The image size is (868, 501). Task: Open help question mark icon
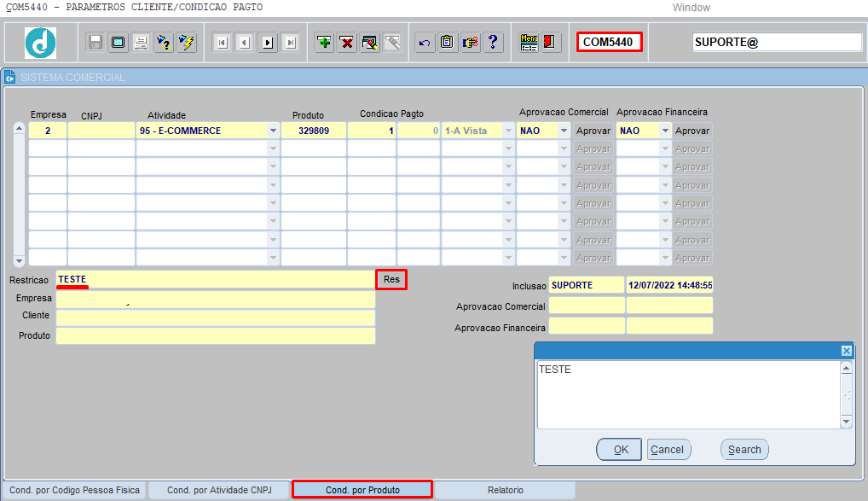493,42
